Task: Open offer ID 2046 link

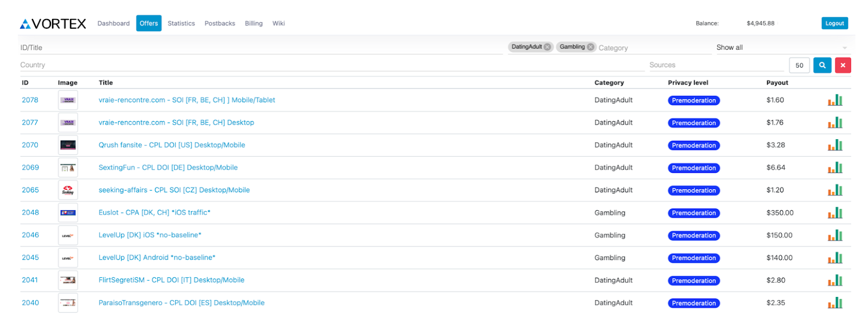Action: pos(30,235)
